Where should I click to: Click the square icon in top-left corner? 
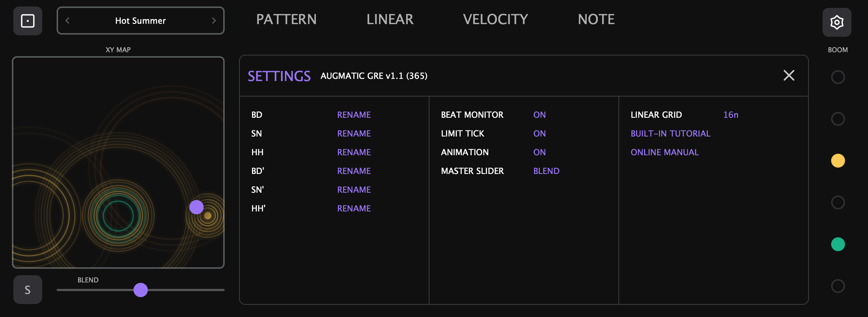click(27, 21)
